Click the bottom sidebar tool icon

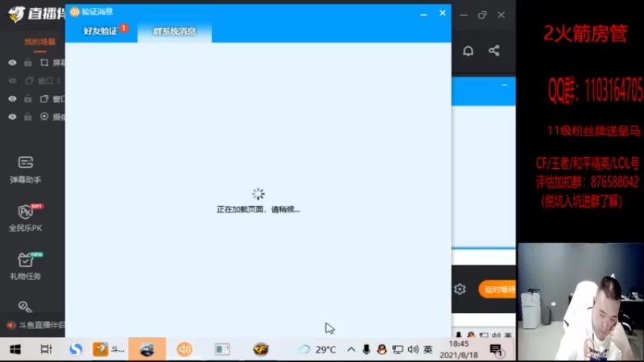25,306
